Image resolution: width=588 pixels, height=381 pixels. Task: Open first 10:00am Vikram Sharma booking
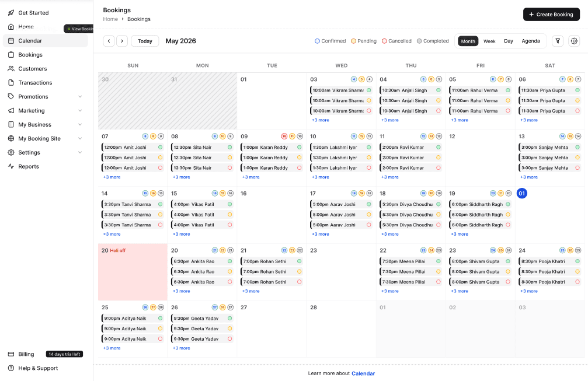coord(341,90)
